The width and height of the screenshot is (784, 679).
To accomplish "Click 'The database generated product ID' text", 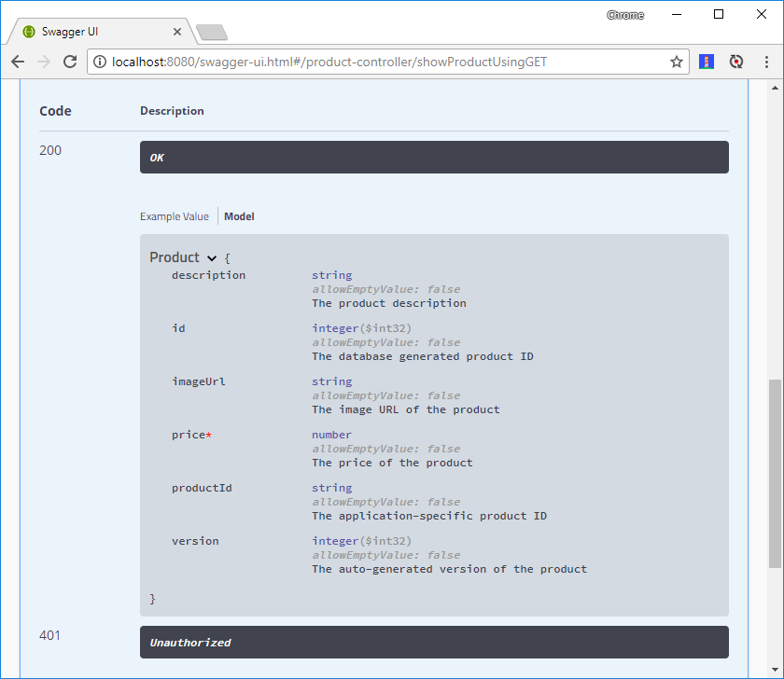I will pyautogui.click(x=423, y=356).
